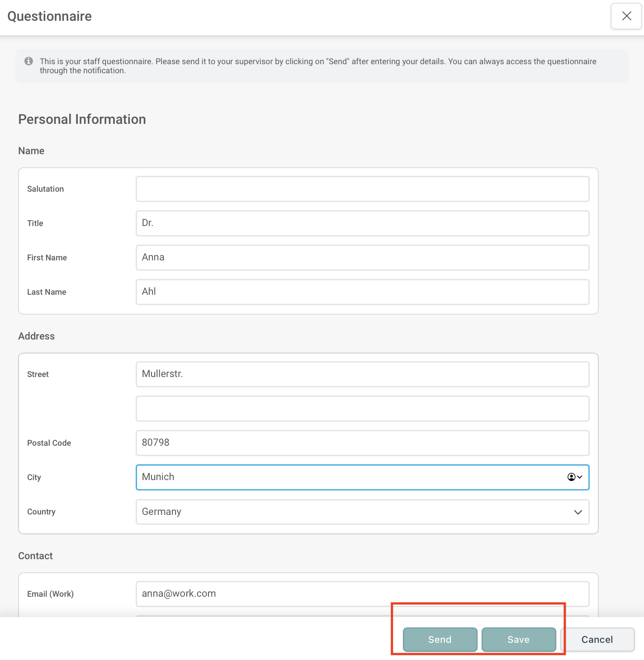Focus the Salutation input field
Viewport: 644px width, 660px height.
pos(363,189)
